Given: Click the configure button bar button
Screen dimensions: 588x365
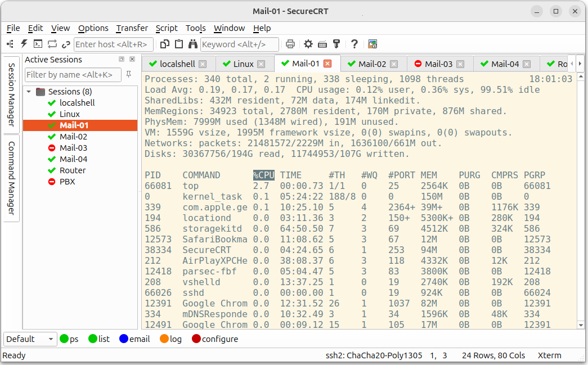Looking at the screenshot, I should pos(215,339).
